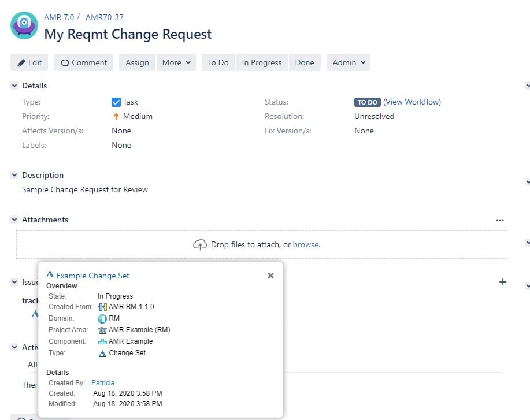Click the blue Task type icon
Image resolution: width=530 pixels, height=420 pixels.
click(x=116, y=102)
